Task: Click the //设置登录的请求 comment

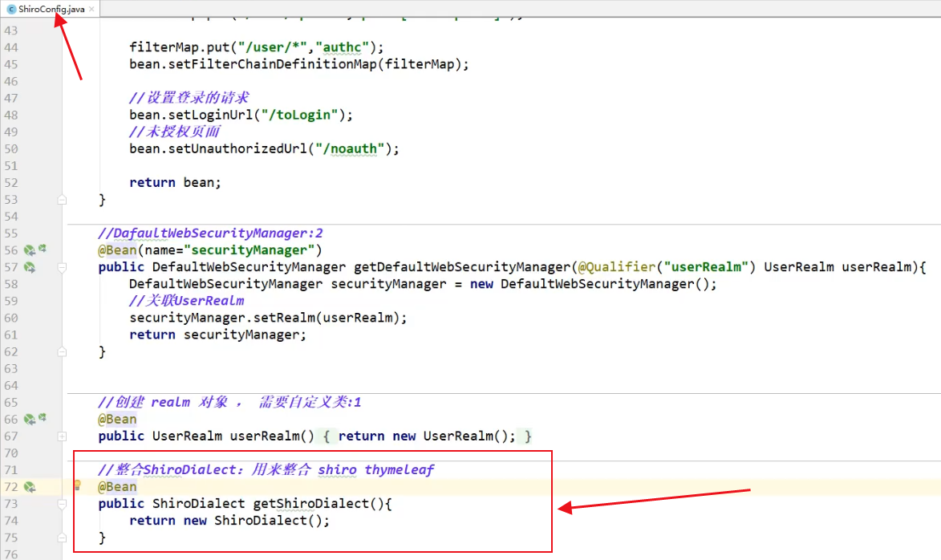Action: (189, 98)
